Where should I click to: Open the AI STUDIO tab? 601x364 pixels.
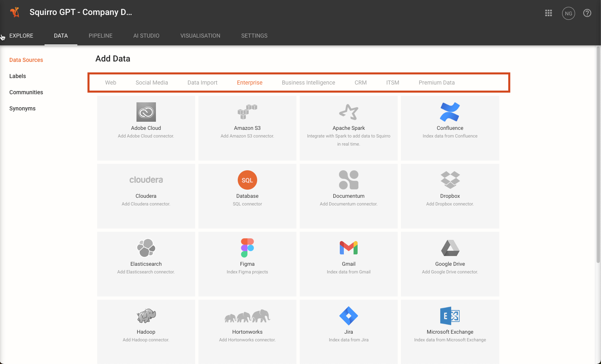pyautogui.click(x=146, y=36)
